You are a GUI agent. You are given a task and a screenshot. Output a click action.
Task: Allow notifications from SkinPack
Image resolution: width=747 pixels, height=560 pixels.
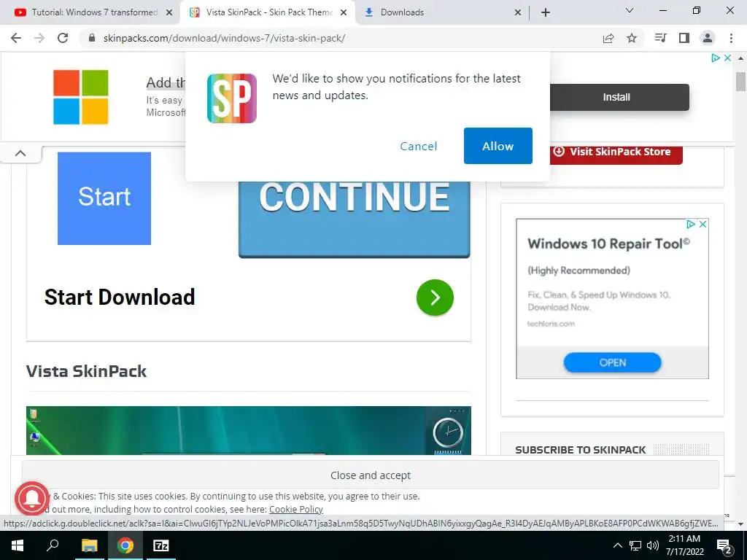498,146
